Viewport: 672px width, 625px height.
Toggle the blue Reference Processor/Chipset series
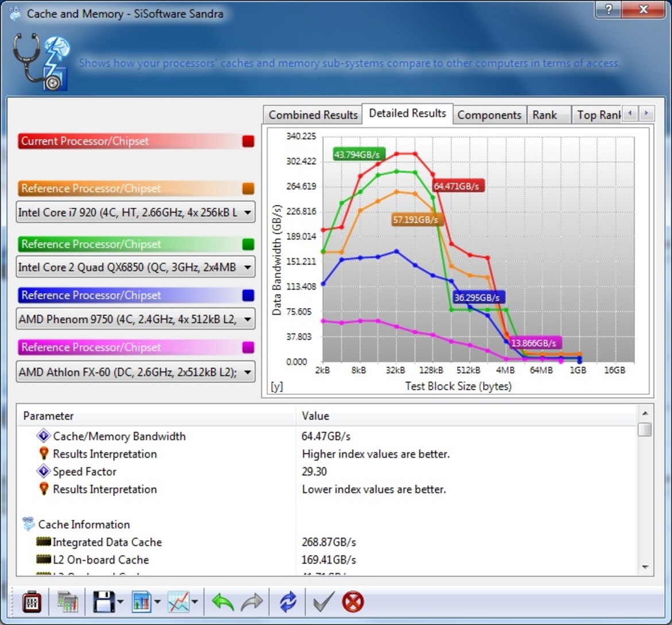coord(248,295)
